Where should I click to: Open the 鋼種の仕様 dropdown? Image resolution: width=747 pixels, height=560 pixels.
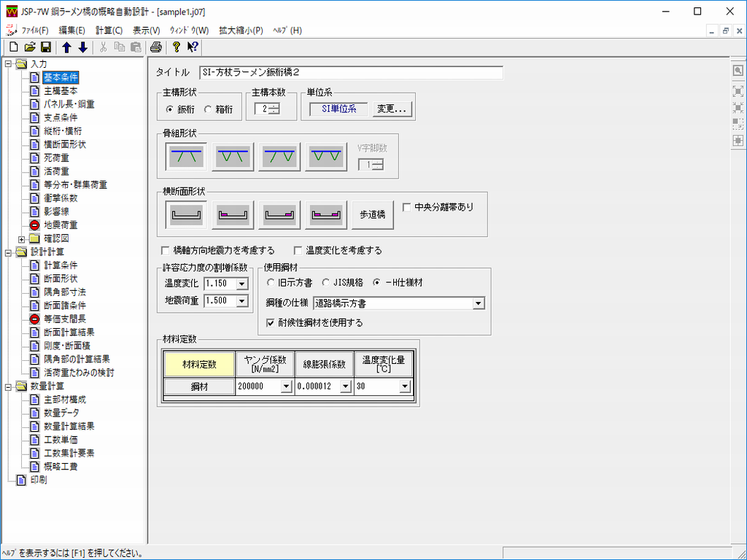(478, 303)
